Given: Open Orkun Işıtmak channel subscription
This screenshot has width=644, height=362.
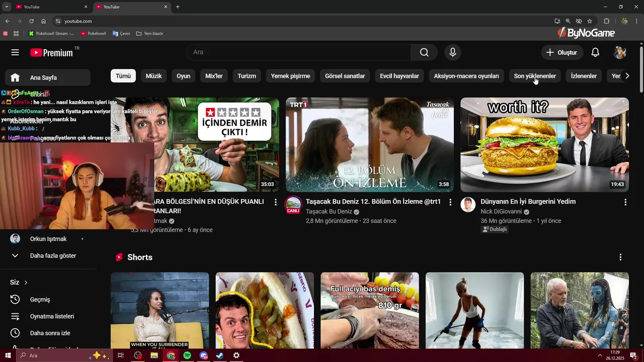Looking at the screenshot, I should (x=48, y=239).
